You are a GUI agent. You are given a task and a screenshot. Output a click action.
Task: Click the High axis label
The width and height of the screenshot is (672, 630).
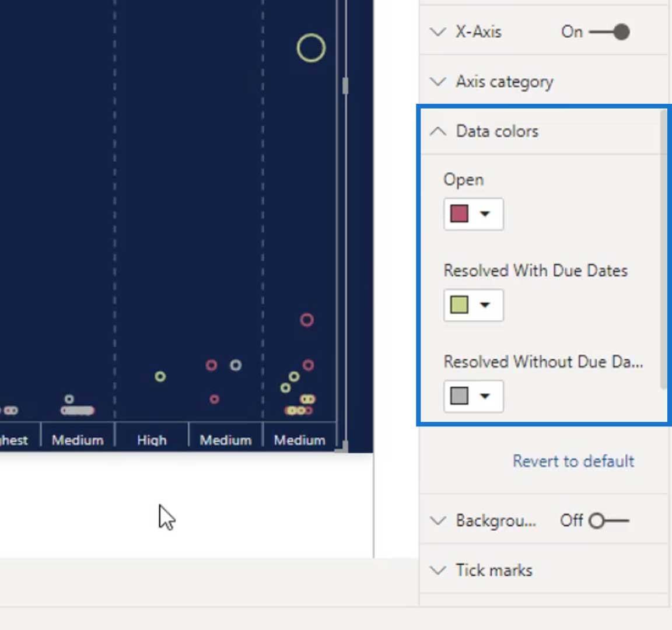coord(152,440)
